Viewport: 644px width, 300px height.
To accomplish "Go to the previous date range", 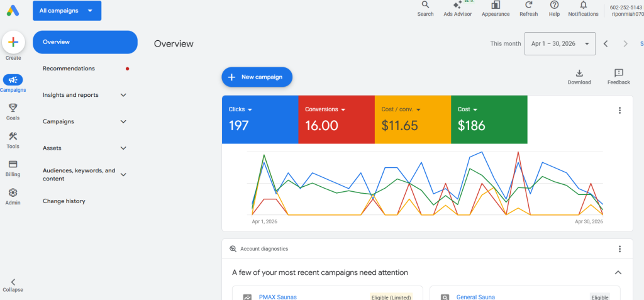I will click(606, 43).
